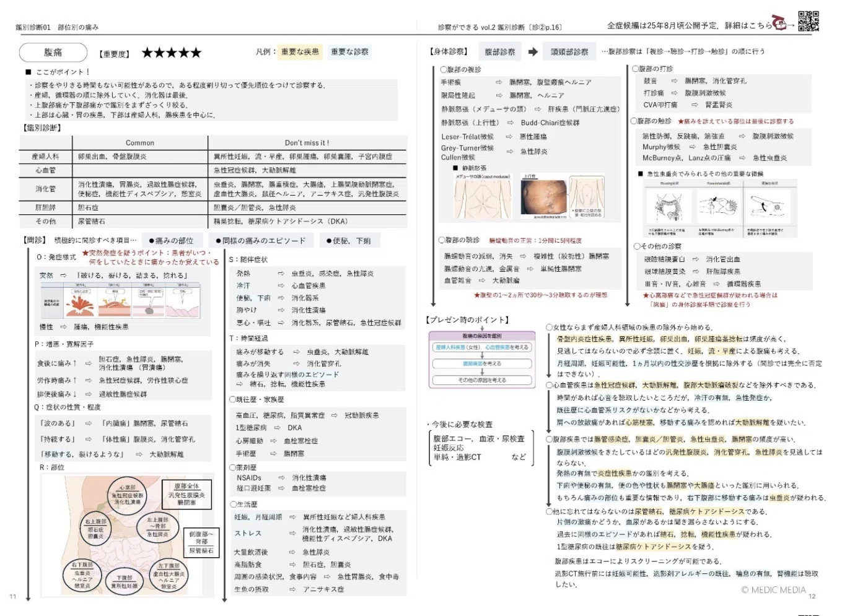This screenshot has height=616, width=868.
Task: Click the P:増悪・寛解因子 heading
Action: click(64, 344)
